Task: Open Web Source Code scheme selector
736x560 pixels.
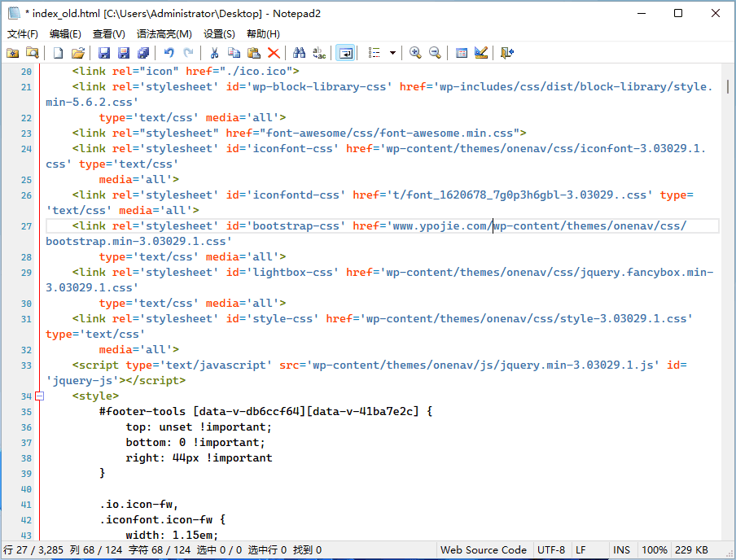Action: (x=483, y=550)
